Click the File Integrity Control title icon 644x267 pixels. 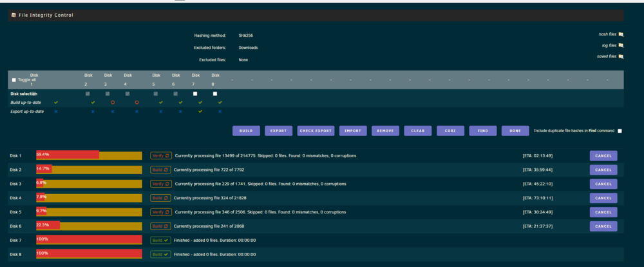pyautogui.click(x=14, y=15)
